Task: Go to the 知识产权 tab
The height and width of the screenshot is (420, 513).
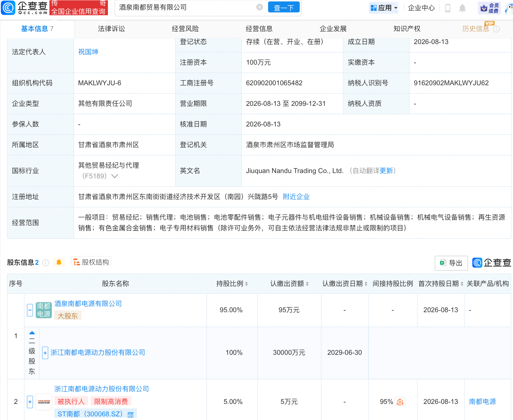Action: coord(407,29)
